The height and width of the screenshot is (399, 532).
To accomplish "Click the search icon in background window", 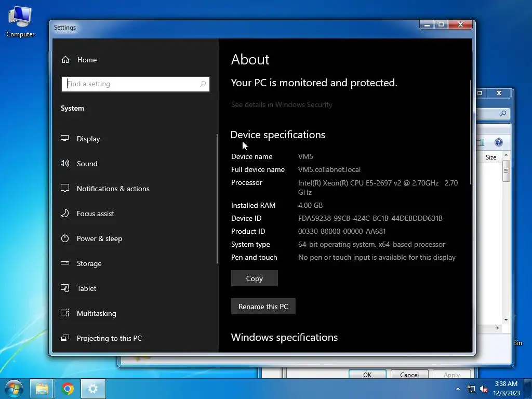I will coord(503,113).
